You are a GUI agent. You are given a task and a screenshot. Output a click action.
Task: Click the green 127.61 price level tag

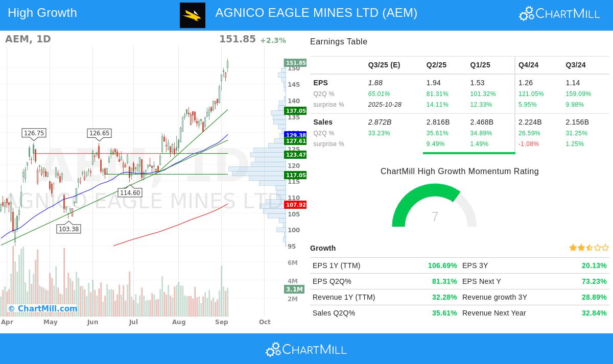tap(295, 141)
